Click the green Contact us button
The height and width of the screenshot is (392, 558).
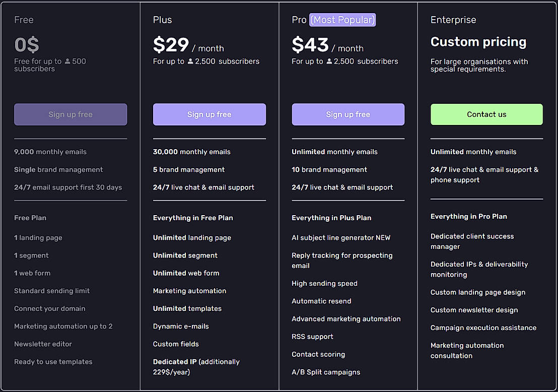(486, 114)
